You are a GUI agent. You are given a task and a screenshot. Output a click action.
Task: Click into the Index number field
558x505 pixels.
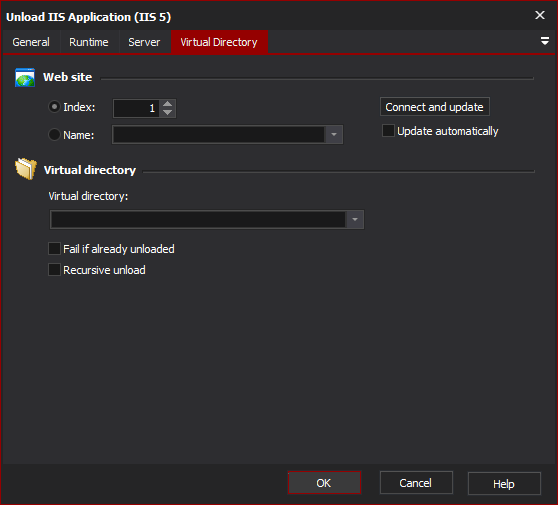pos(136,108)
